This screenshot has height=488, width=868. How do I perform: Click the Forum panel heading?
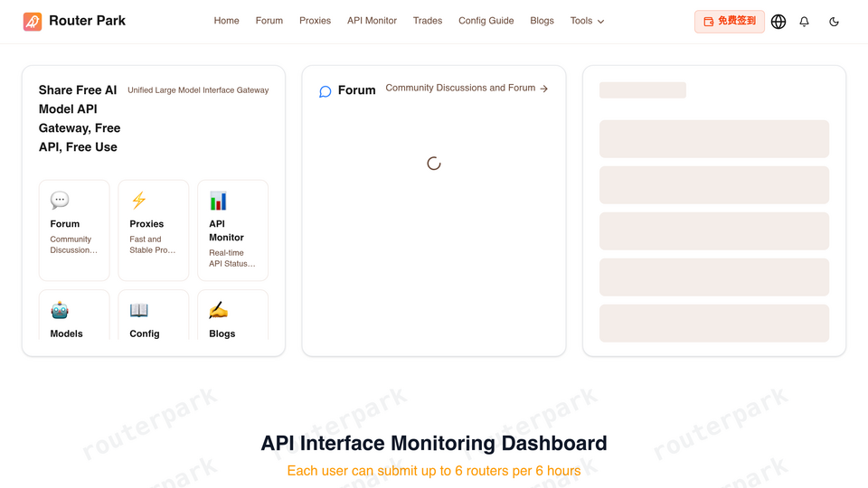point(356,90)
